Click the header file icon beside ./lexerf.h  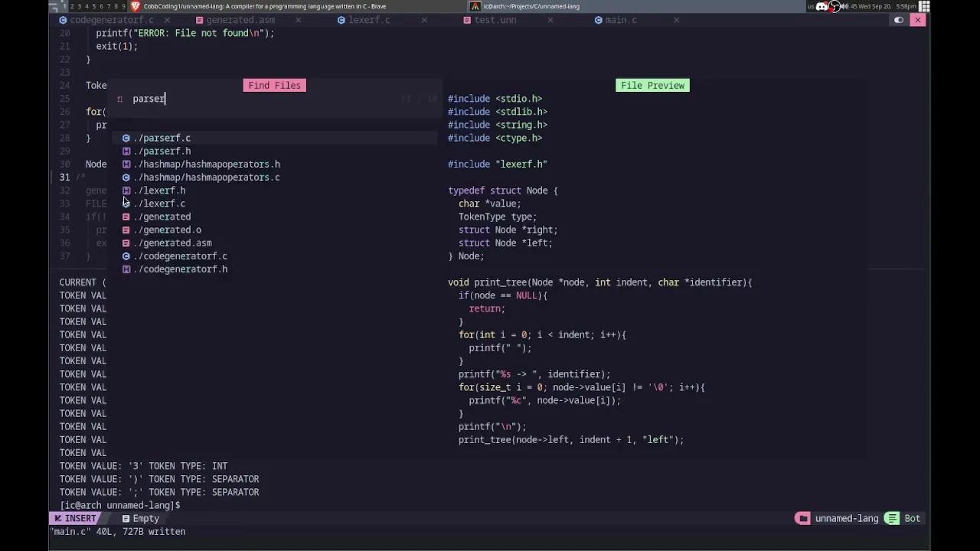pos(126,191)
